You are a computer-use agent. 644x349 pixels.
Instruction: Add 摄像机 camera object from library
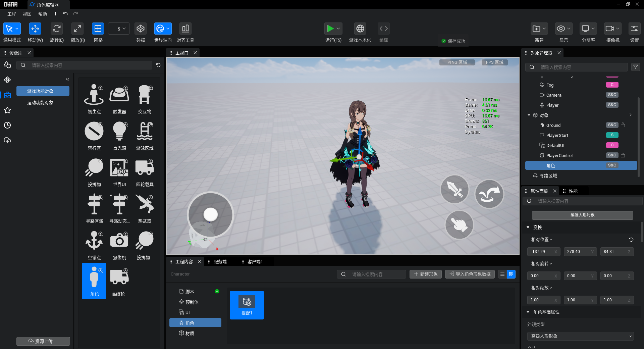point(119,245)
